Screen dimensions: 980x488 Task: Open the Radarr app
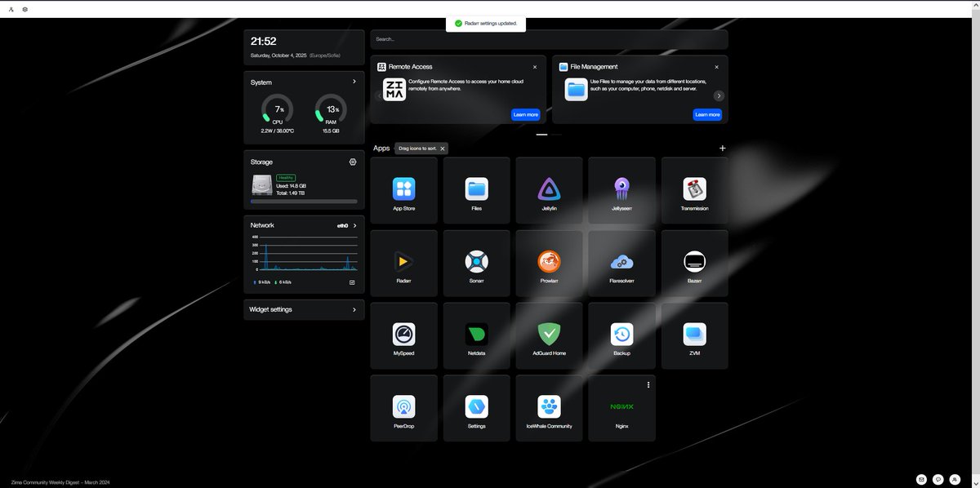[x=403, y=263]
